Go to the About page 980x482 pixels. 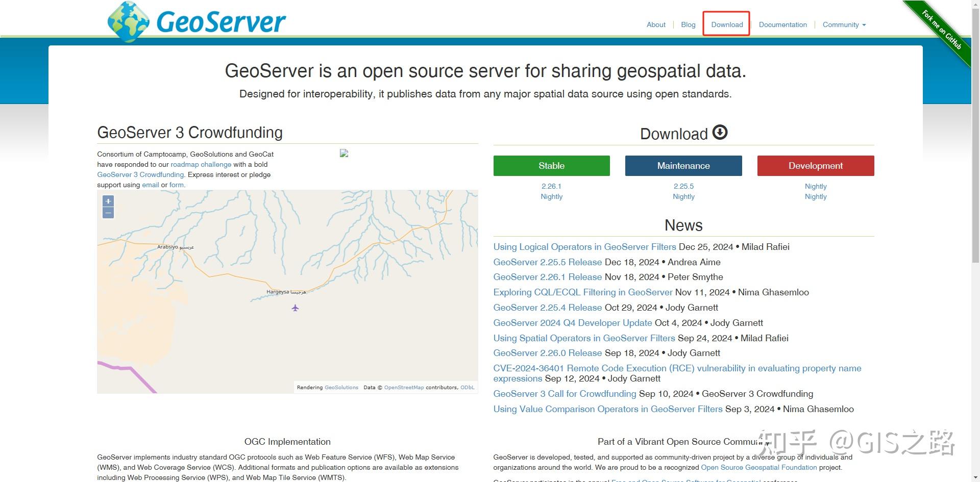[x=656, y=24]
